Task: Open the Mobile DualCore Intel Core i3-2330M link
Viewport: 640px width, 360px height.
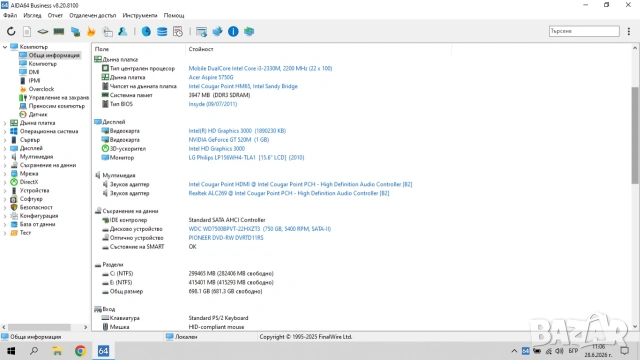Action: (260, 68)
